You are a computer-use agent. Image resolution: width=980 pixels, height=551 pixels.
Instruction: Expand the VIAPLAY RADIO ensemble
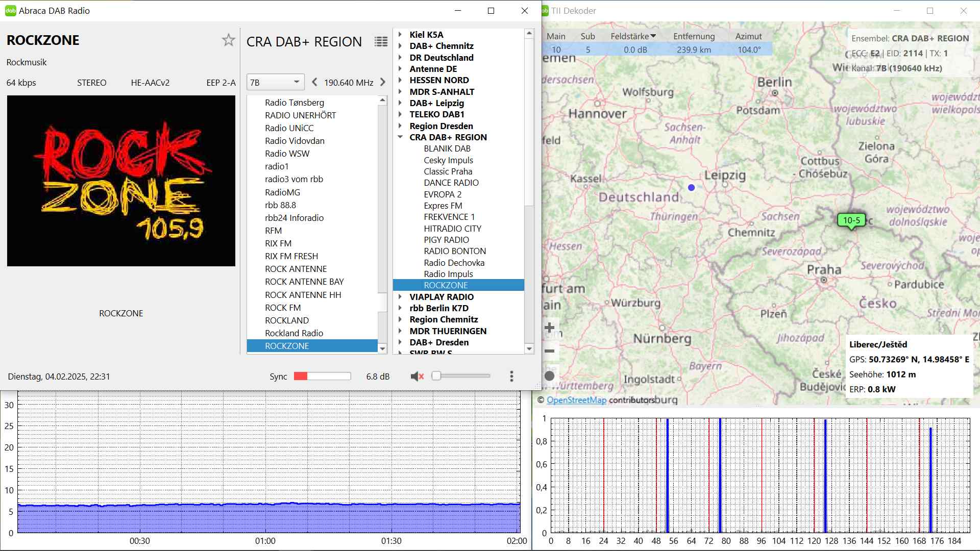(x=401, y=297)
